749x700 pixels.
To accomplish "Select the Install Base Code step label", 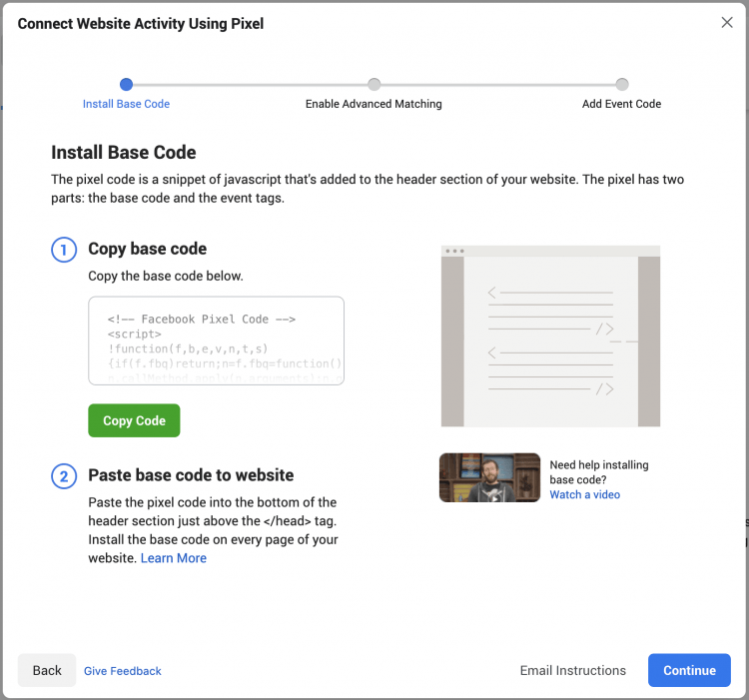I will pyautogui.click(x=126, y=104).
